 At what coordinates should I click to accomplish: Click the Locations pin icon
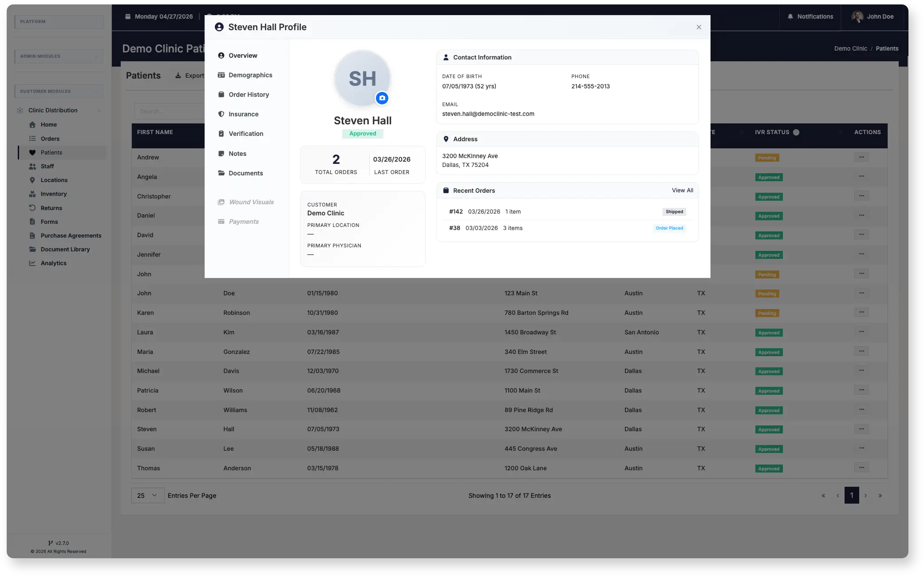[32, 180]
